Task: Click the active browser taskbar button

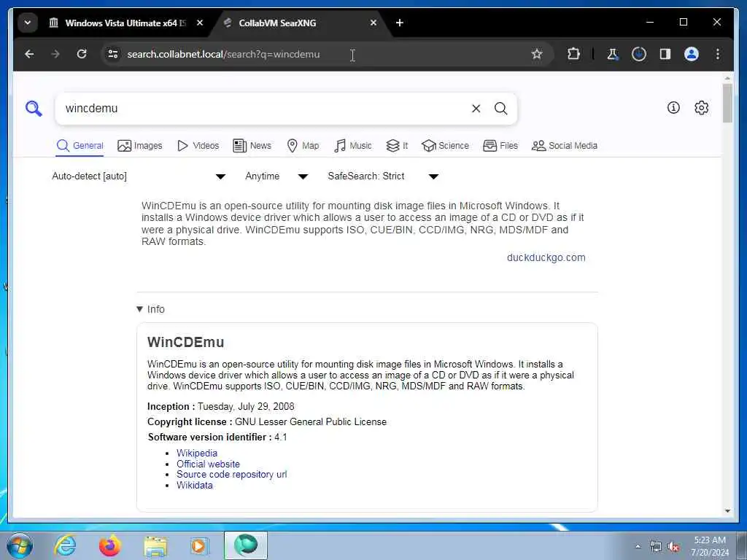Action: (246, 545)
